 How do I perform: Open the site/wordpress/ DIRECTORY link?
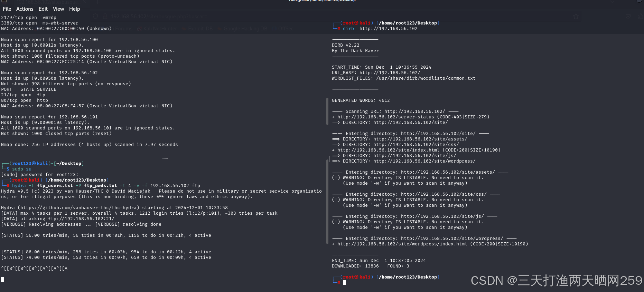click(424, 161)
